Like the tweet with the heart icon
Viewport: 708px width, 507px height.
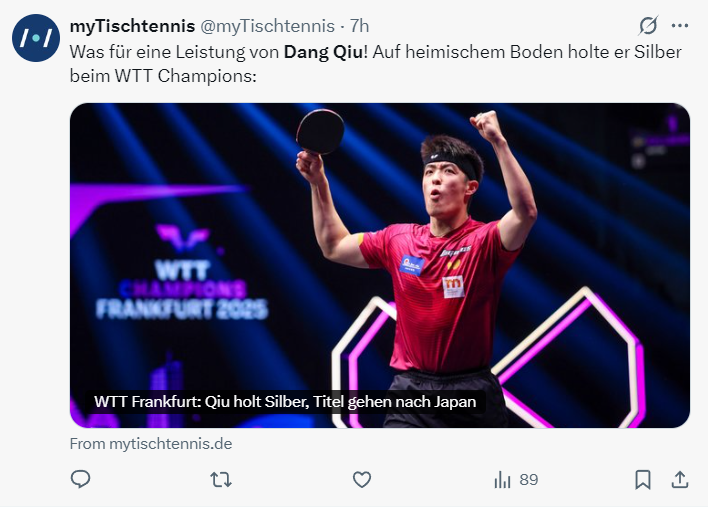click(x=362, y=480)
